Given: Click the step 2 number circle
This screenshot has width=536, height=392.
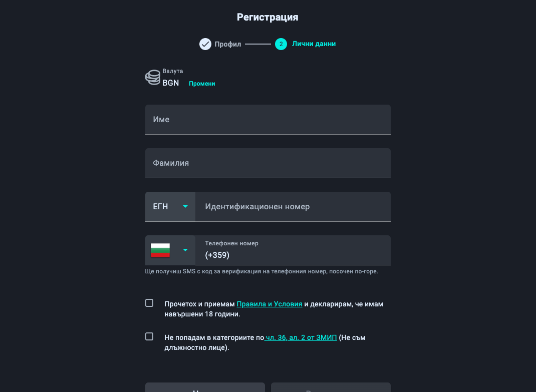Looking at the screenshot, I should point(281,44).
